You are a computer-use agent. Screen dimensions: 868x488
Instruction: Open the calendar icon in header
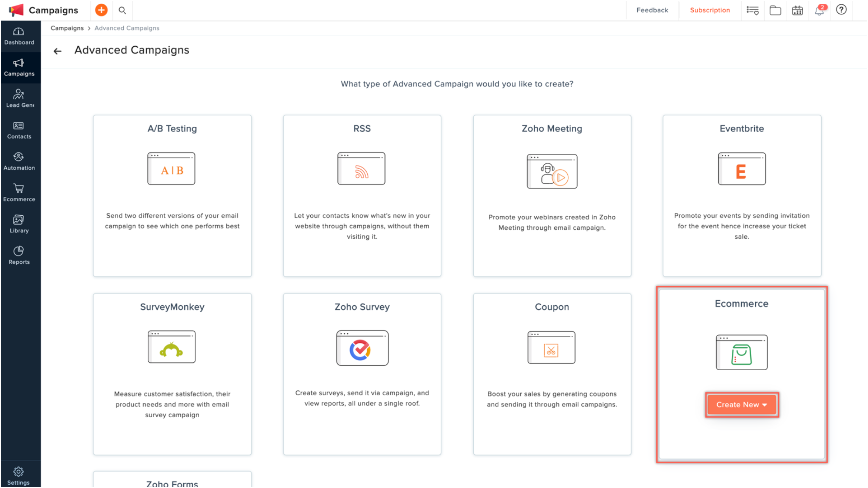point(797,10)
